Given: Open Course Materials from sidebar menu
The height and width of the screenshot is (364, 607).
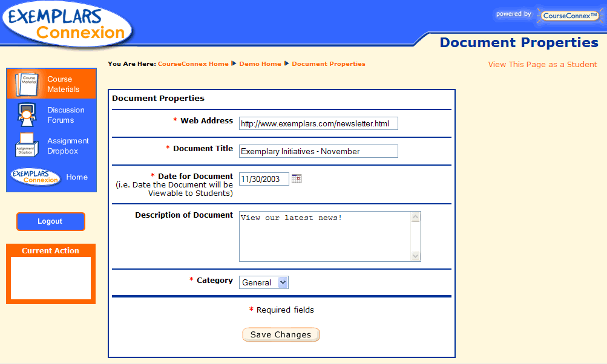Looking at the screenshot, I should point(64,84).
